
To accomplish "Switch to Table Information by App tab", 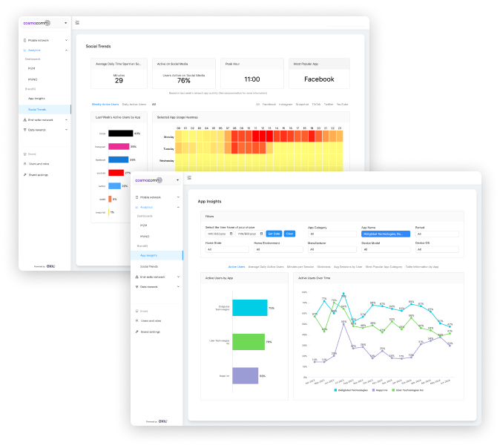I will coord(422,266).
